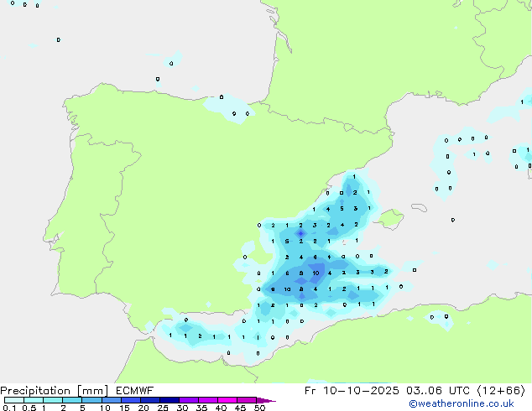Viewport: 532px width, 411px height.
Task: Pick the 25–30 mm dark navy swatch
Action: tap(169, 400)
